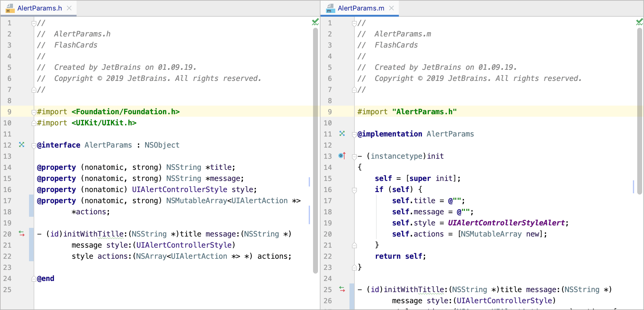Click the vertical scrollbar of AlertParams.m editor

tap(639, 111)
